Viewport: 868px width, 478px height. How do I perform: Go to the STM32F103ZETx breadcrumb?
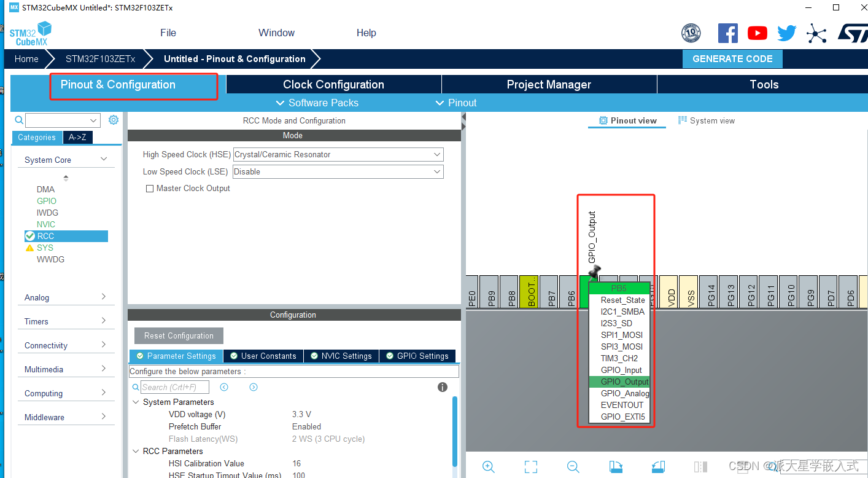coord(100,59)
